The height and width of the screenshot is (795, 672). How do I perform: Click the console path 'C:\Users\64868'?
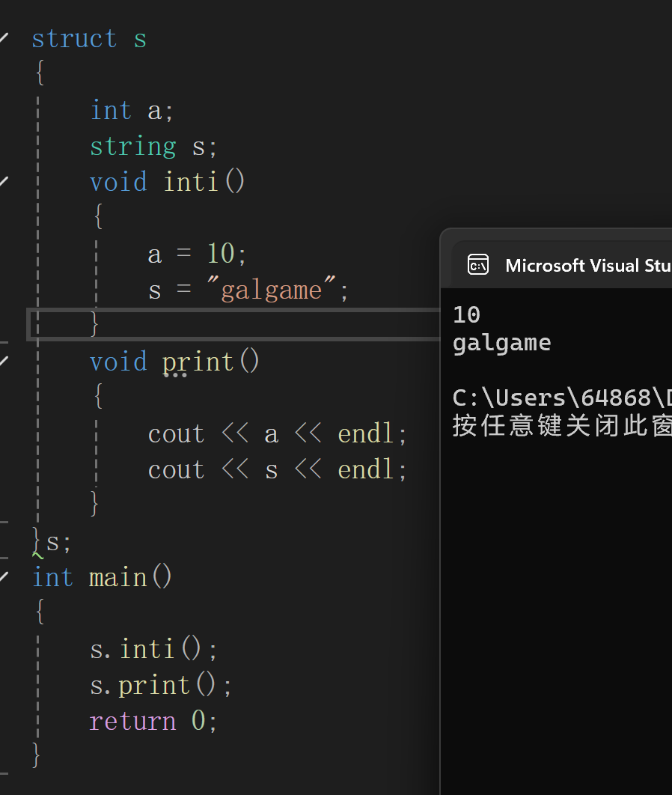pyautogui.click(x=552, y=398)
